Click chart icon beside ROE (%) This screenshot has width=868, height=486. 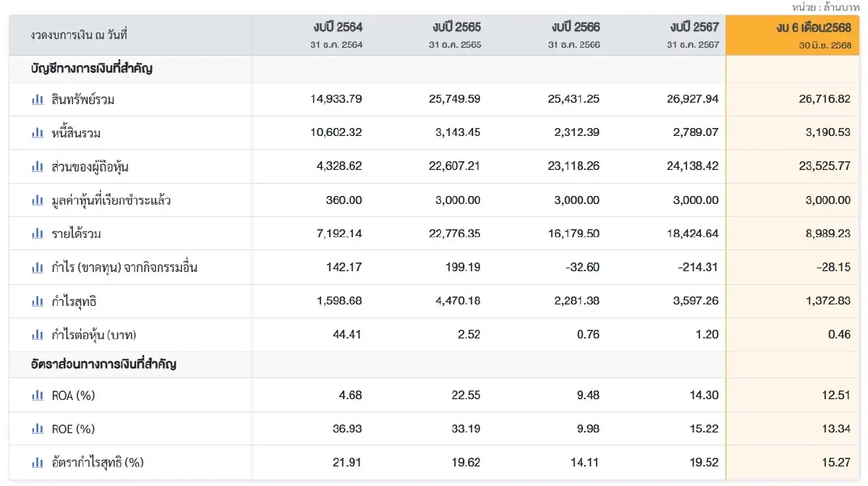click(38, 429)
